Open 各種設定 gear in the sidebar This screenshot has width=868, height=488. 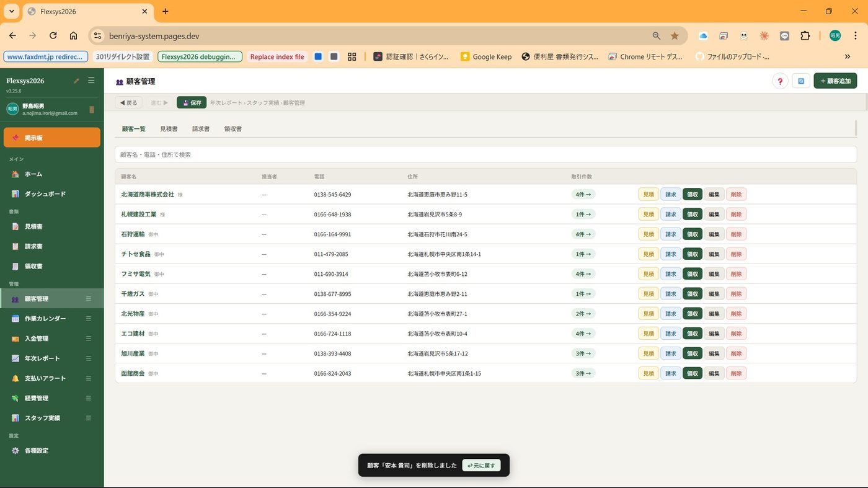point(52,451)
